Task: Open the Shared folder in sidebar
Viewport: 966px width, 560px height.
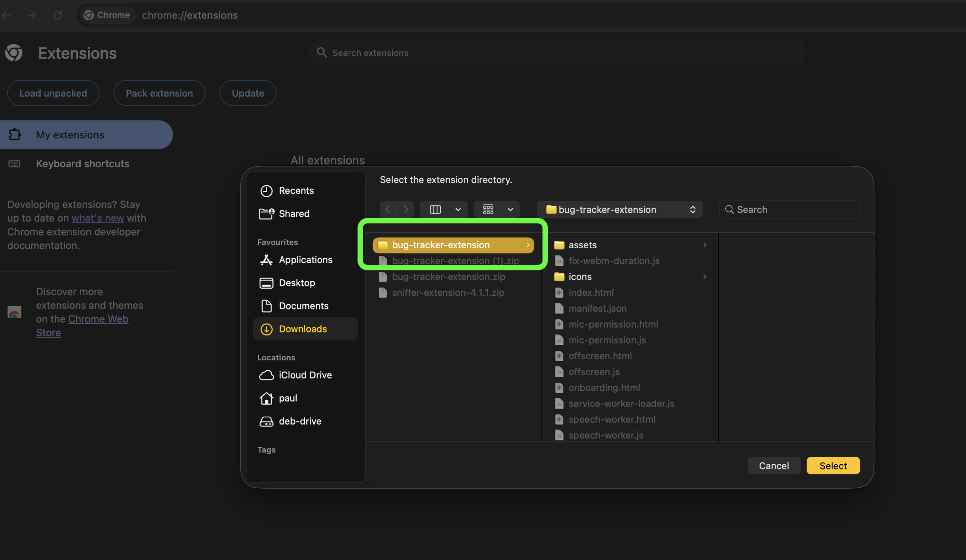Action: tap(293, 214)
